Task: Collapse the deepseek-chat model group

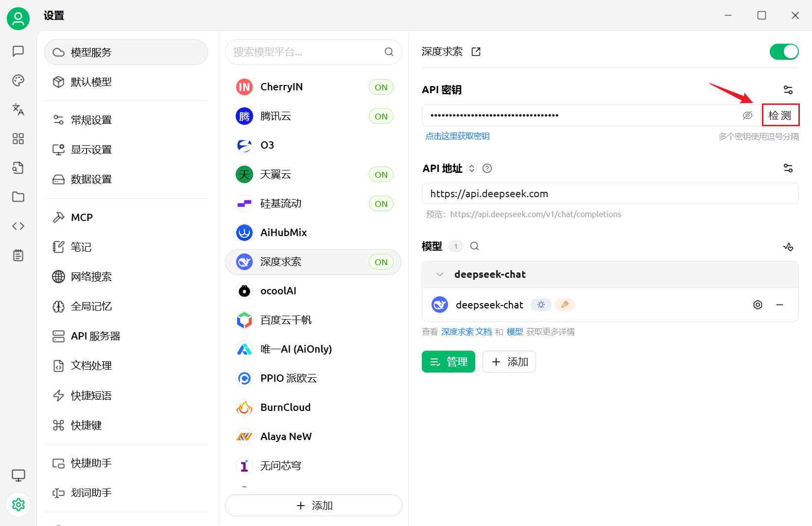Action: tap(440, 274)
